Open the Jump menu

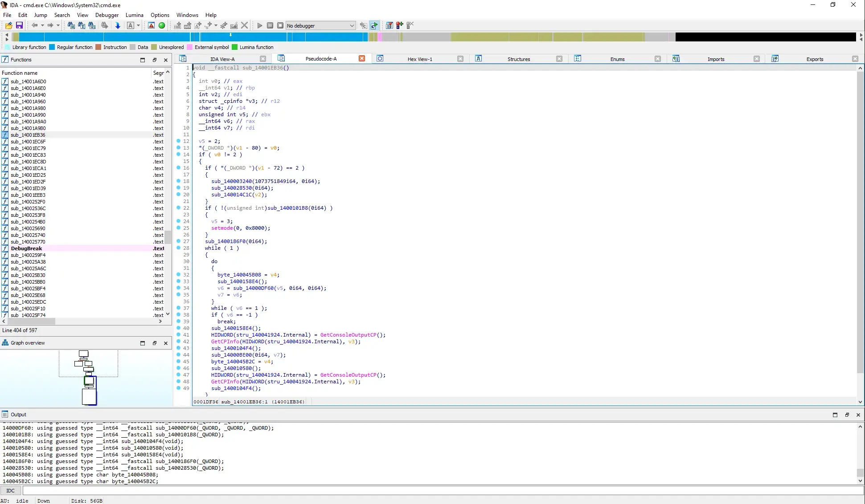(41, 15)
